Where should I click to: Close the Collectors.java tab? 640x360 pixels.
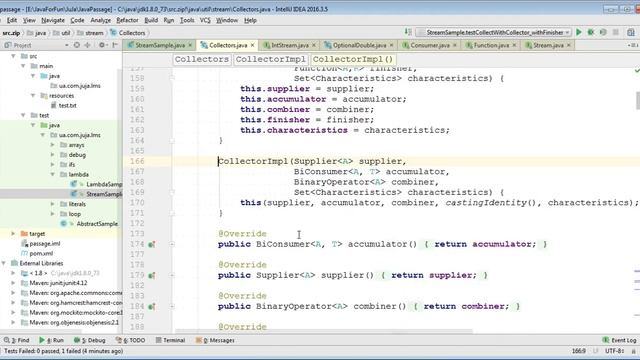click(253, 45)
